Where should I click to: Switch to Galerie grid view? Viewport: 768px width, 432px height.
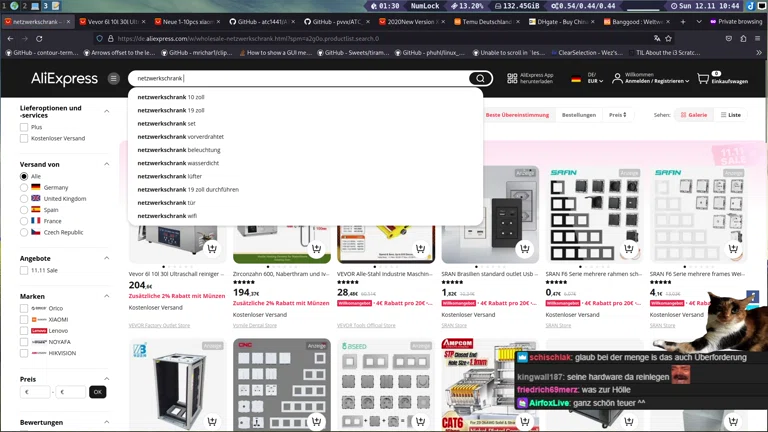(x=694, y=115)
